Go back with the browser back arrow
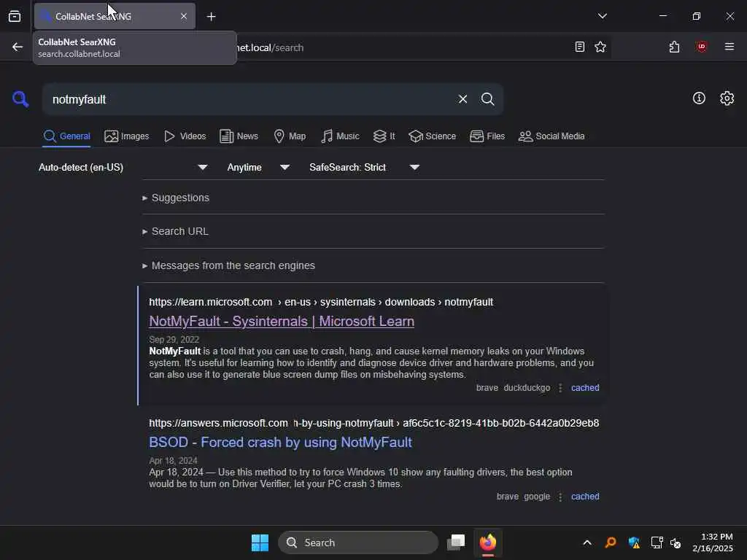This screenshot has height=560, width=747. pyautogui.click(x=18, y=47)
